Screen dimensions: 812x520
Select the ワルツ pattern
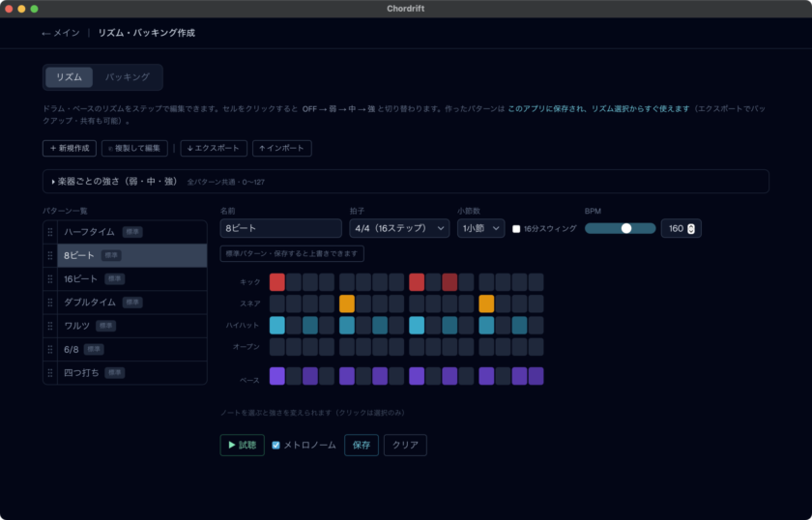tap(132, 326)
